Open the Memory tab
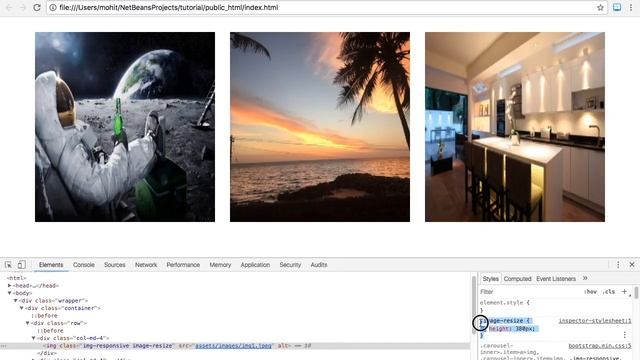Image resolution: width=640 pixels, height=360 pixels. click(x=220, y=265)
